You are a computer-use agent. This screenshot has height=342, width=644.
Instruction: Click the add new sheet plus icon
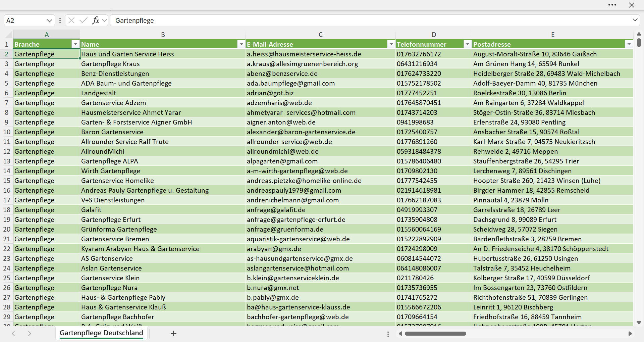pyautogui.click(x=173, y=333)
